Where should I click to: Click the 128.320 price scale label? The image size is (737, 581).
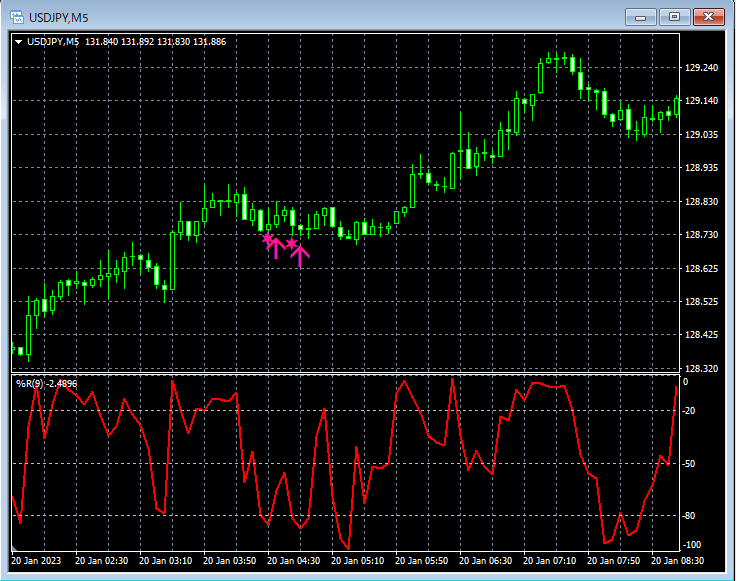tap(701, 369)
